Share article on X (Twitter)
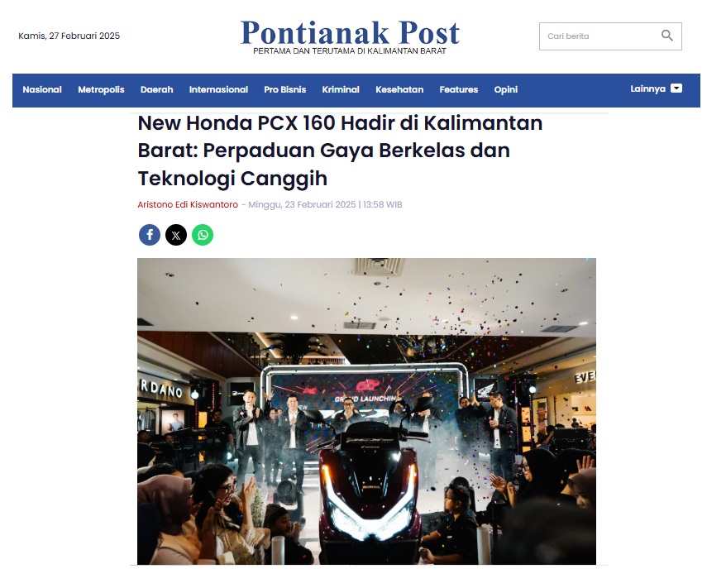This screenshot has height=588, width=726. pos(176,235)
